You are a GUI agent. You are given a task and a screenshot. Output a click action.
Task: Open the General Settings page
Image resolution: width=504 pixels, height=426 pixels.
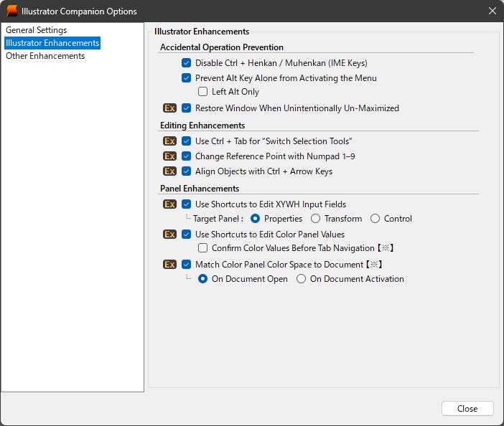point(37,30)
